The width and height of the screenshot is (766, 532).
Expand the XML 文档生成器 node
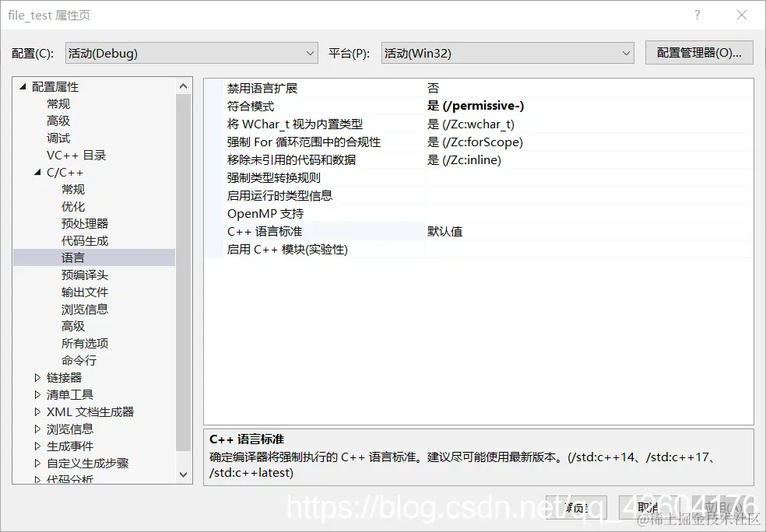37,412
